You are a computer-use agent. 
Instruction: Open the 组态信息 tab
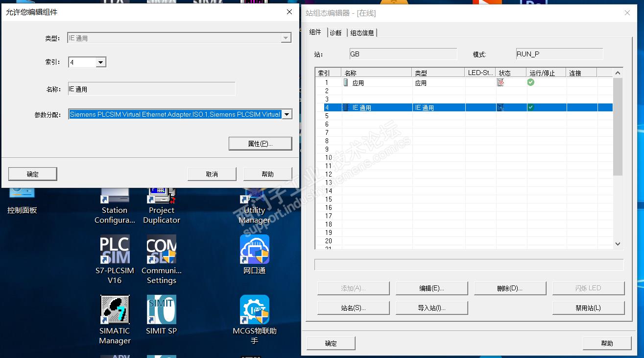click(x=362, y=33)
